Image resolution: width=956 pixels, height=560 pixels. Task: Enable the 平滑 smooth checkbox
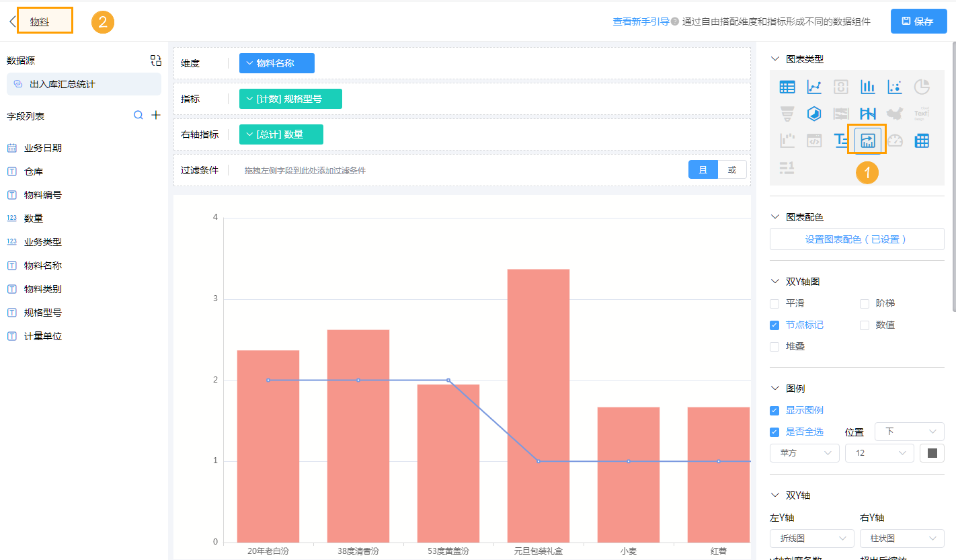774,304
